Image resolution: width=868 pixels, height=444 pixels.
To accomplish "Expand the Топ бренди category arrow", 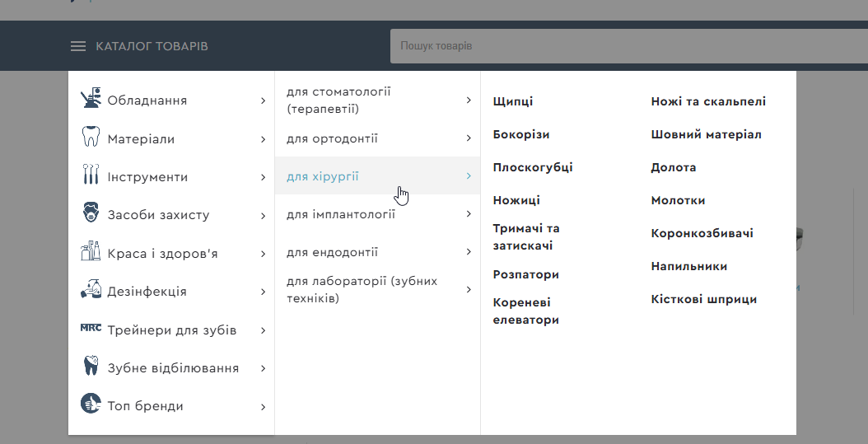I will [x=263, y=406].
